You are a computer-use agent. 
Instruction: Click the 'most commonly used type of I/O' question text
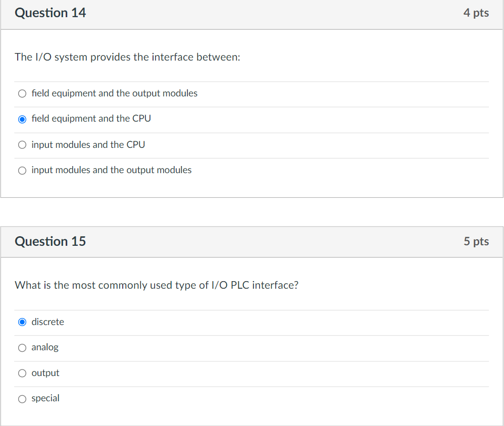point(157,285)
